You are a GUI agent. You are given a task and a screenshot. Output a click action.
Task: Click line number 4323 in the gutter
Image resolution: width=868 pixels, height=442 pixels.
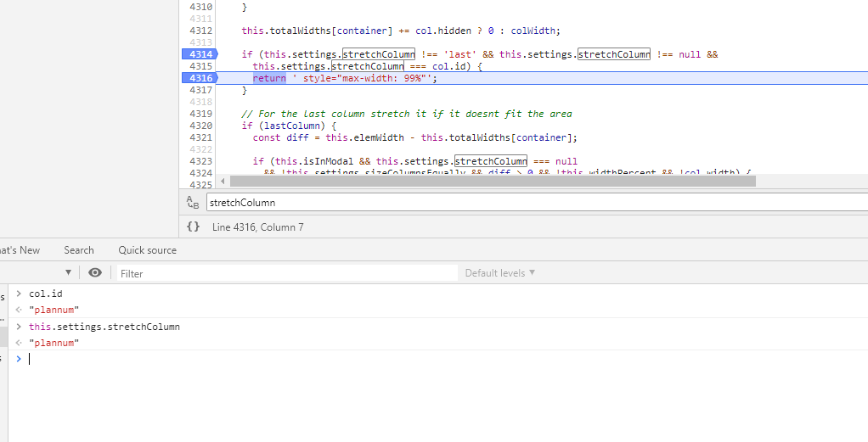200,161
